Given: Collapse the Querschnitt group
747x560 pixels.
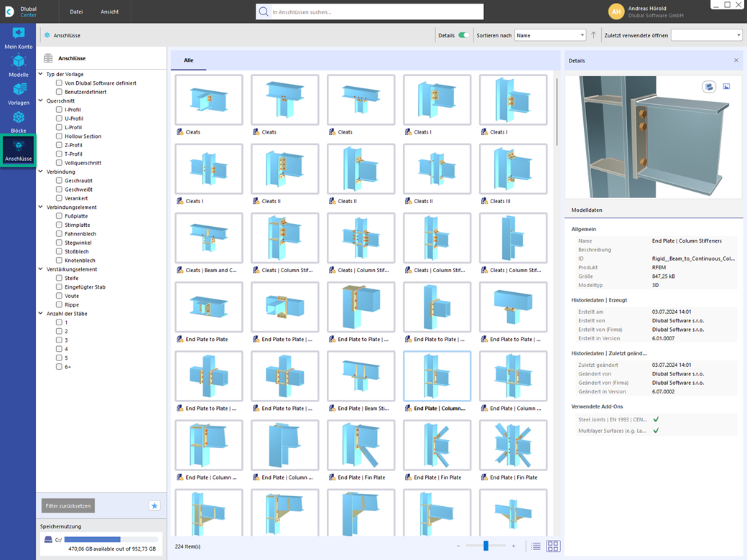Looking at the screenshot, I should pyautogui.click(x=40, y=101).
